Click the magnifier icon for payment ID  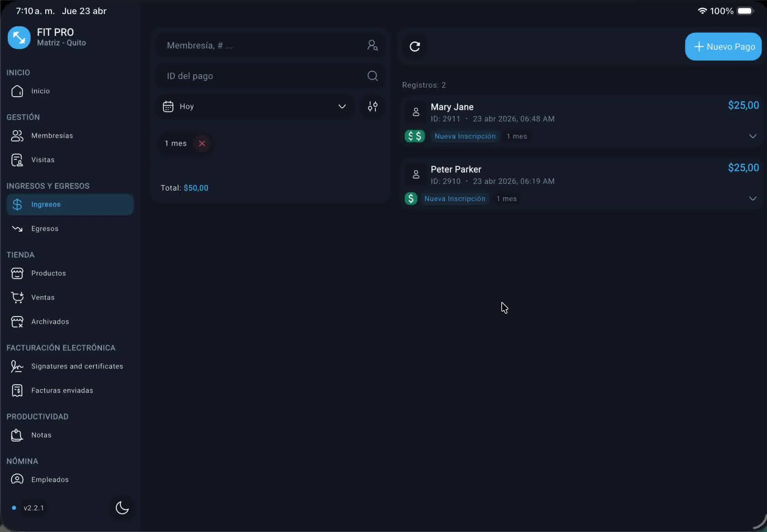coord(373,76)
